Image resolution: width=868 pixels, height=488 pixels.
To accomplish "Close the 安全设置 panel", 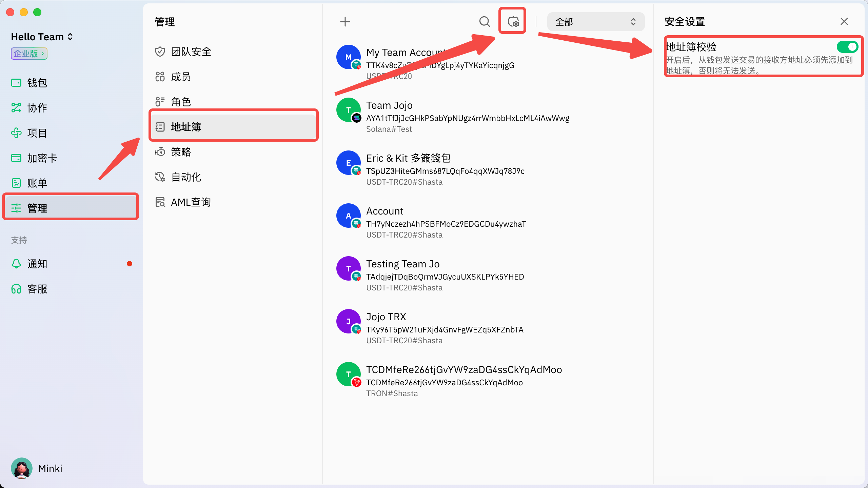I will (844, 22).
